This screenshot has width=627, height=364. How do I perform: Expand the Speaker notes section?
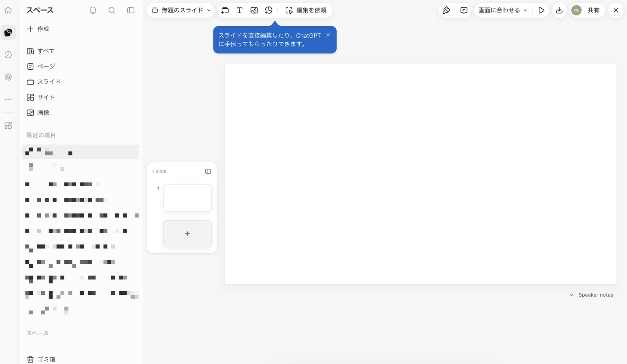click(x=591, y=295)
